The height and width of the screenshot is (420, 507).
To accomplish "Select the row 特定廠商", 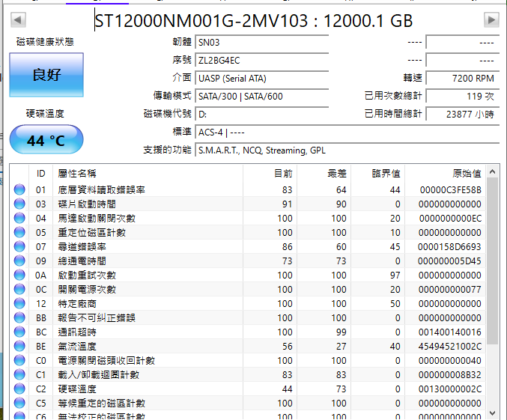I will 248,303.
